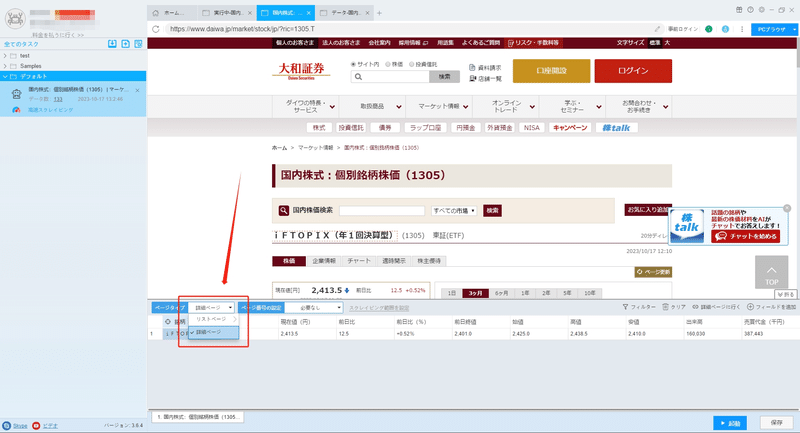Click the light-blue circle icon in address bar
Screen dimensions: 800x433
point(725,29)
